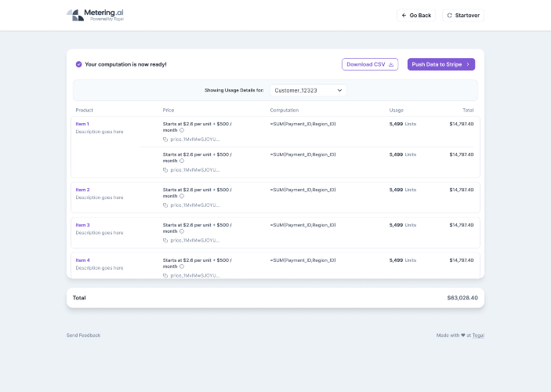
Task: Open the Send Feedback link
Action: [x=83, y=335]
